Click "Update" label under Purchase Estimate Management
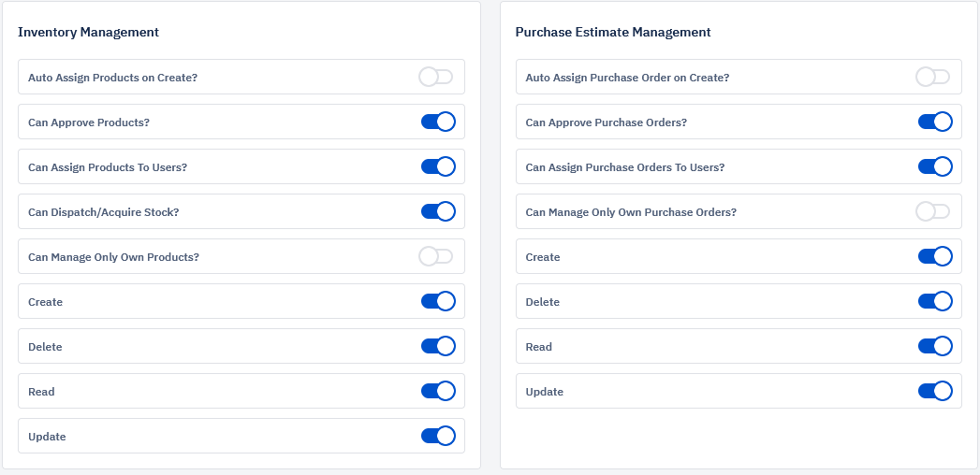This screenshot has width=980, height=475. coord(545,392)
